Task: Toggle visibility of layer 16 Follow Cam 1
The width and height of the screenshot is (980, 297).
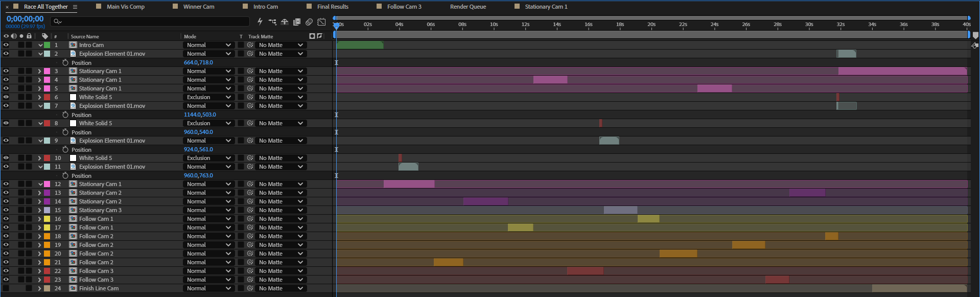Action: pyautogui.click(x=6, y=219)
